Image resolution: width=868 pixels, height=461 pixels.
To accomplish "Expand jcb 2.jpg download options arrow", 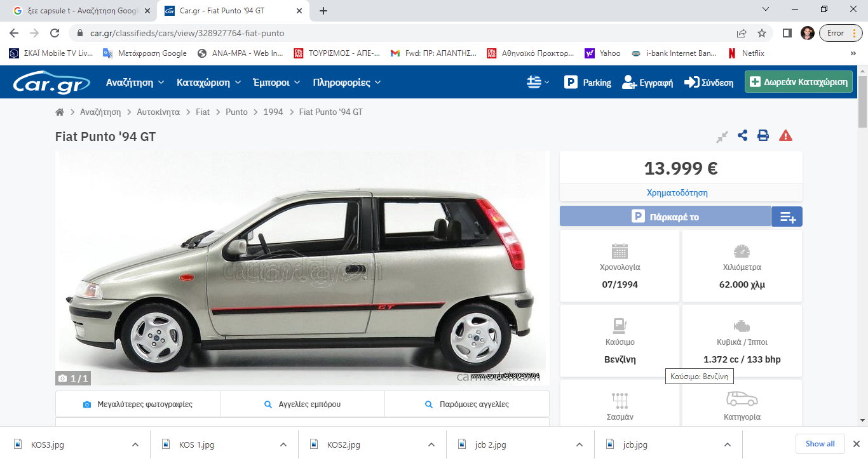I will pos(579,444).
